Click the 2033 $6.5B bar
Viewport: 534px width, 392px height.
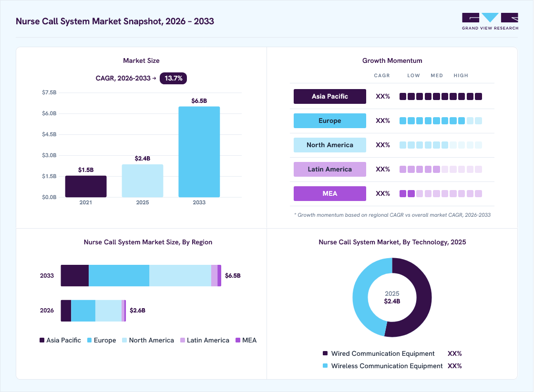(x=199, y=152)
